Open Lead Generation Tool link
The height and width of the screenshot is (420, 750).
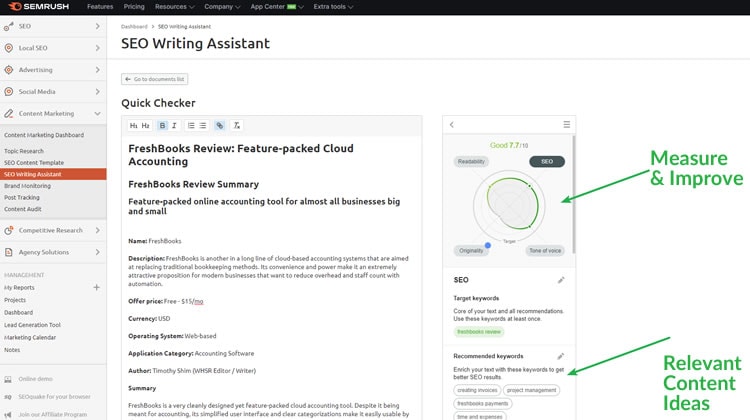(33, 325)
